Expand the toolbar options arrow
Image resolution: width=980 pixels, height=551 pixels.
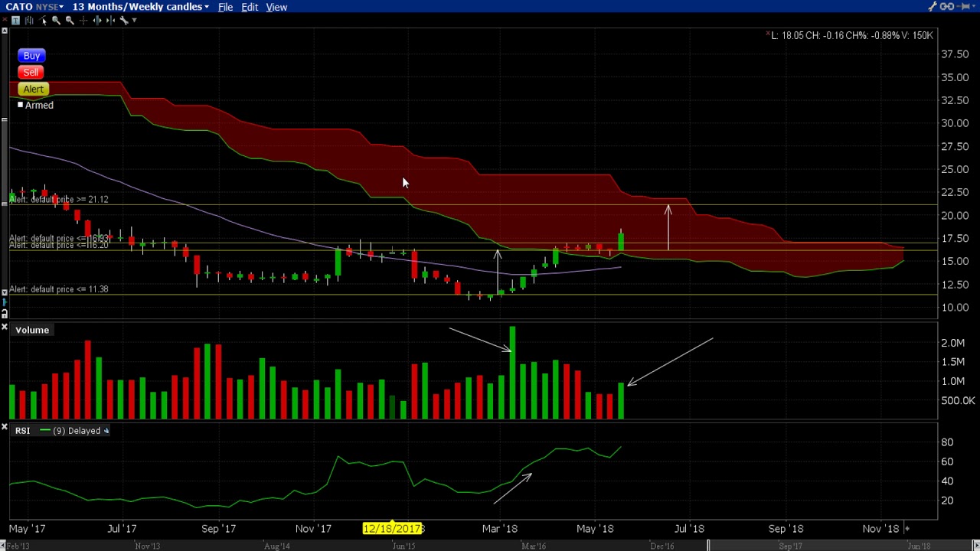[134, 20]
